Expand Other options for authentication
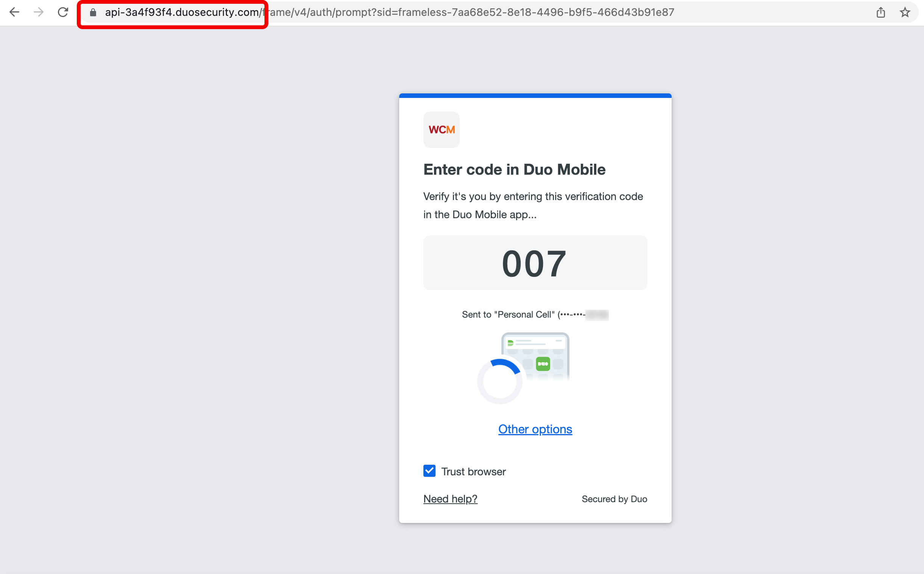 coord(535,428)
